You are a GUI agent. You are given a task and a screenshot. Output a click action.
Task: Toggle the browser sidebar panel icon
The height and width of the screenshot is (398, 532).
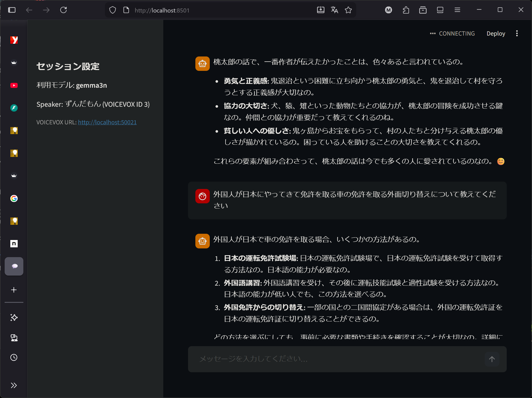[x=12, y=10]
